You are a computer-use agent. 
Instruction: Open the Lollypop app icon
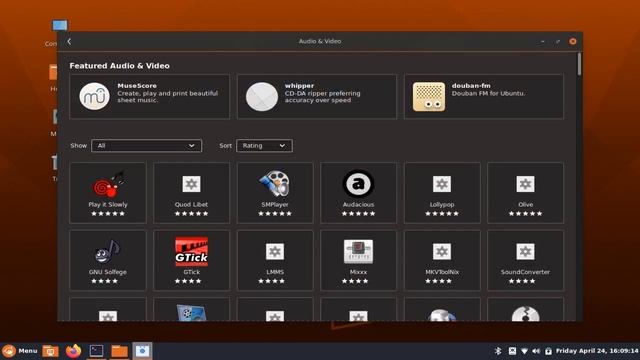[442, 184]
